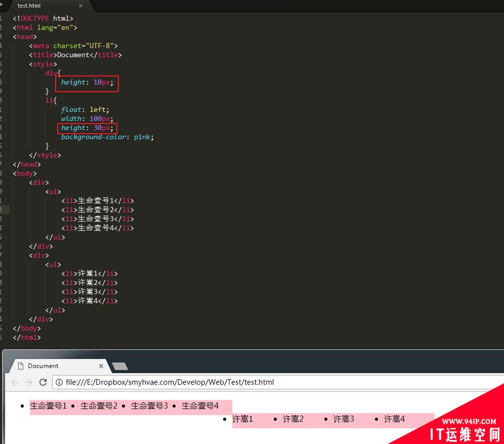
Task: Place cursor in html lang="en" tag
Action: [45, 28]
